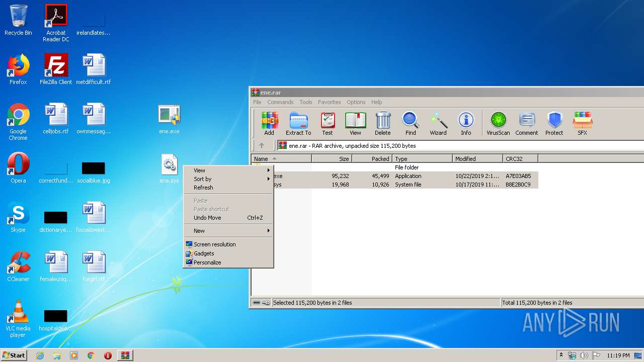
Task: Open the Tools menu in WinRAR
Action: 306,102
